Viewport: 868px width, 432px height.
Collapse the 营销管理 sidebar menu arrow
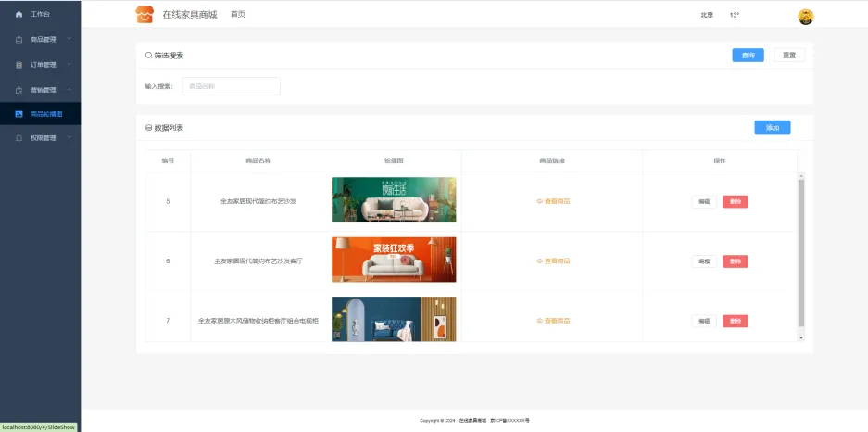69,89
